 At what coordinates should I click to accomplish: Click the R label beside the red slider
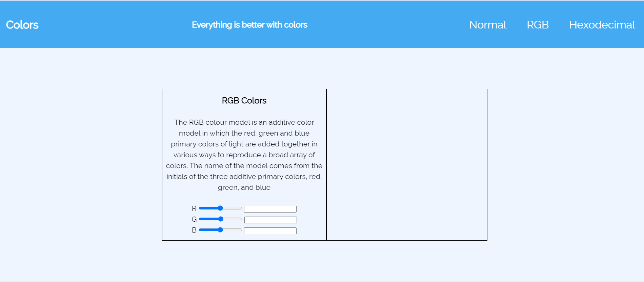[194, 208]
